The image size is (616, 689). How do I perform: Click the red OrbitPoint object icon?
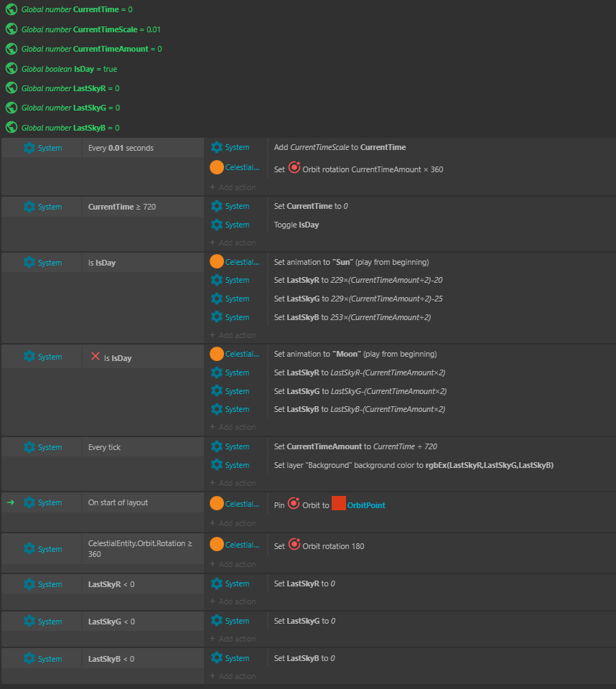[339, 504]
